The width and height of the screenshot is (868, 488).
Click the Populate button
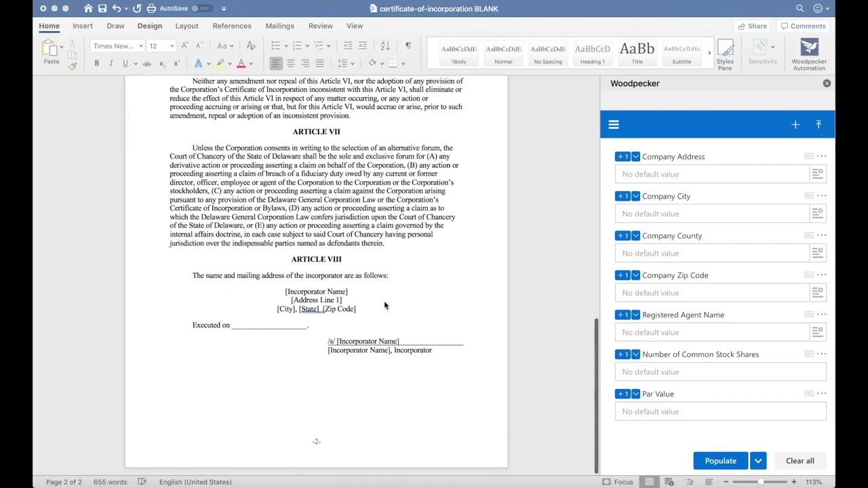tap(720, 461)
